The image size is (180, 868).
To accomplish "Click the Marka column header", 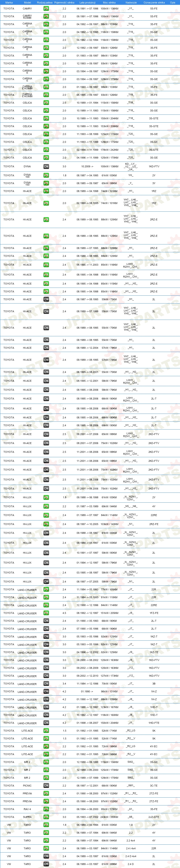I will coord(9,2).
